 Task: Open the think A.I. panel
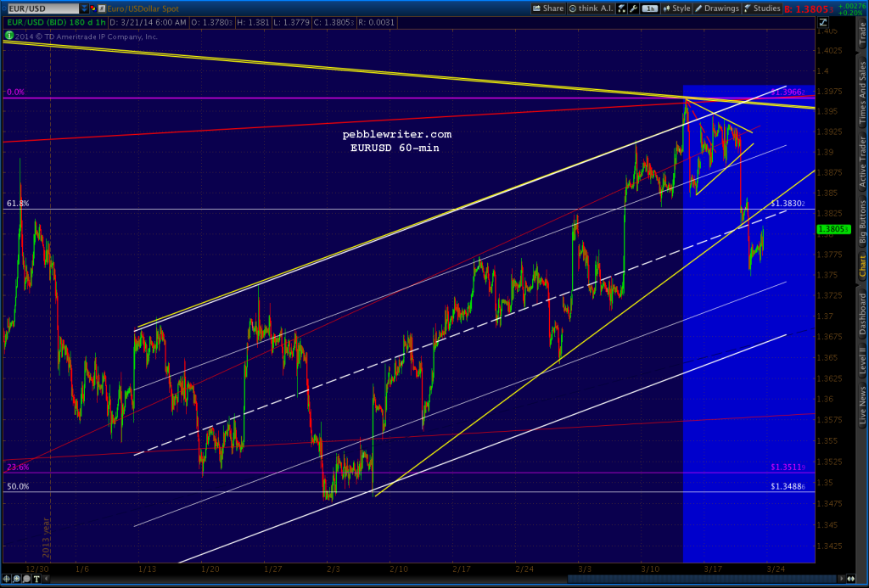click(591, 8)
